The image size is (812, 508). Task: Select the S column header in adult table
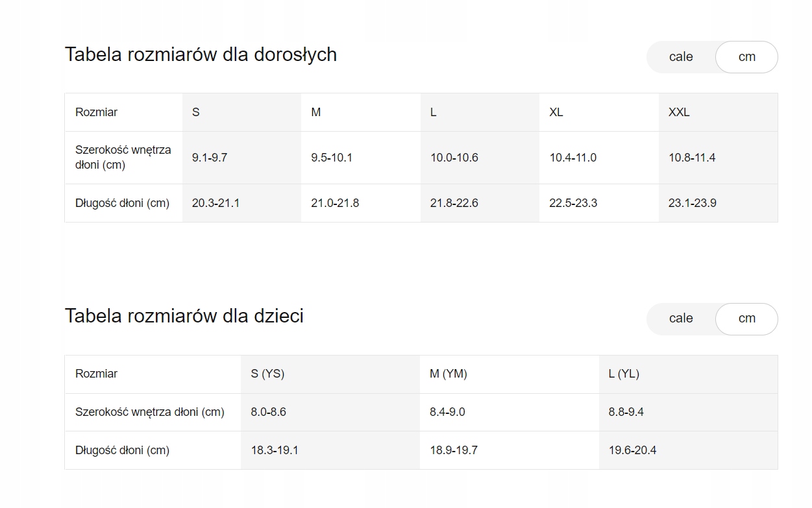(x=195, y=112)
